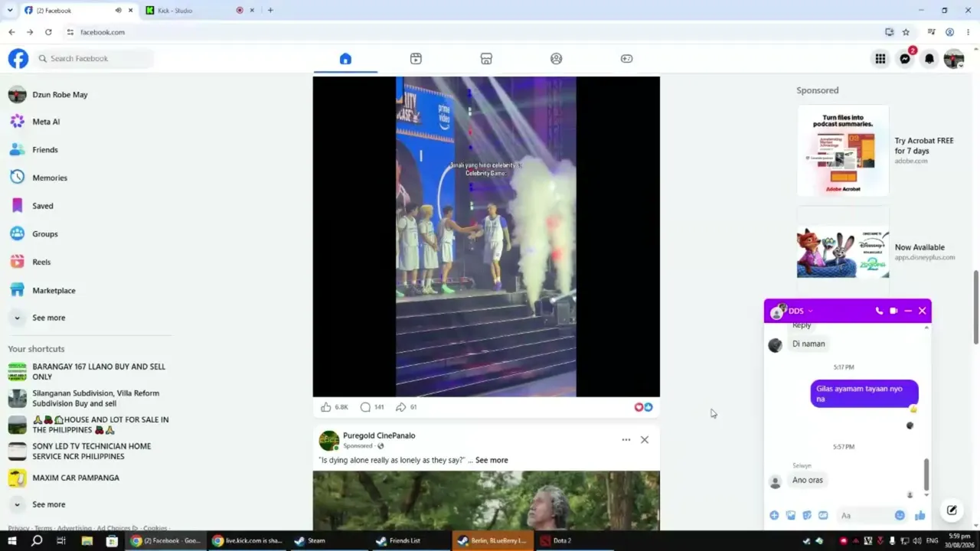Start a voice call in DDS chat
The width and height of the screenshot is (980, 551).
point(879,311)
